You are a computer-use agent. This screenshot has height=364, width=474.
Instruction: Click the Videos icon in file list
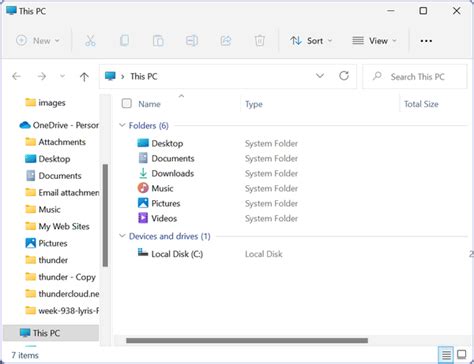click(x=143, y=218)
